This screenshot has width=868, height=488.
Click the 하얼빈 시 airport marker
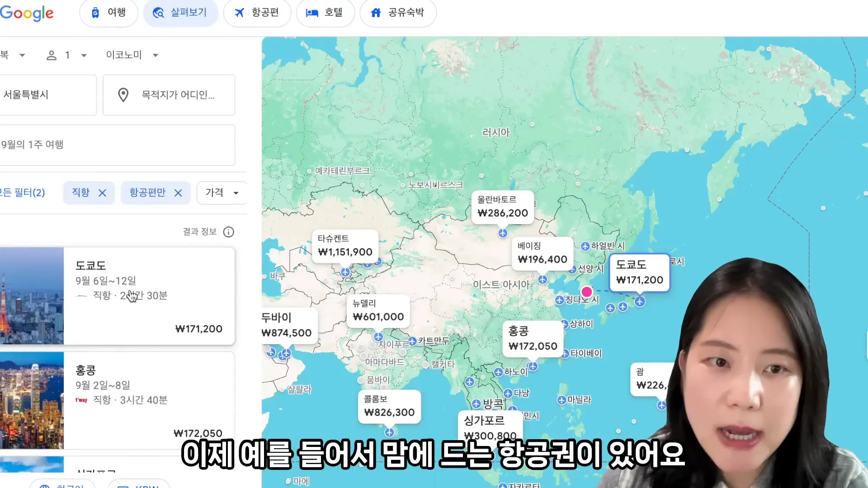coord(585,246)
